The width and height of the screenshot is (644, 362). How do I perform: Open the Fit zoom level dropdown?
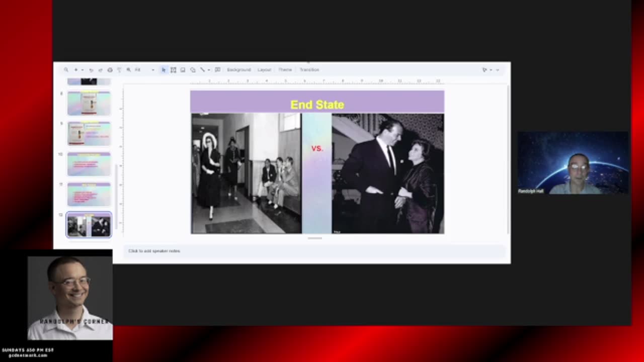[144, 70]
